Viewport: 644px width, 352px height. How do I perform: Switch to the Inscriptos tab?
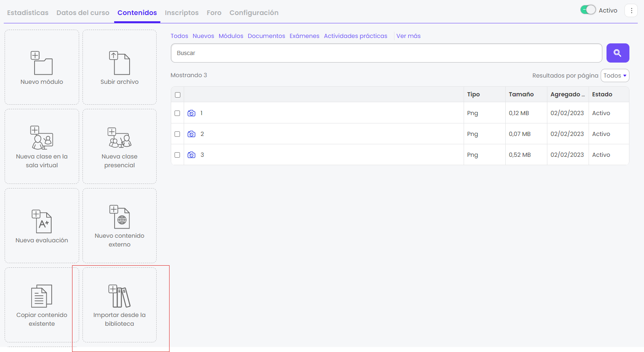(x=182, y=13)
